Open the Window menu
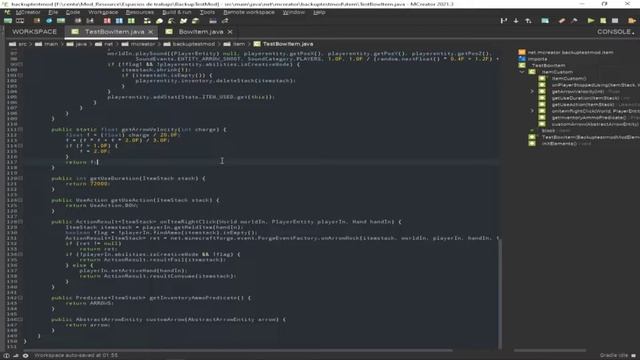Image resolution: width=640 pixels, height=360 pixels. [x=293, y=12]
